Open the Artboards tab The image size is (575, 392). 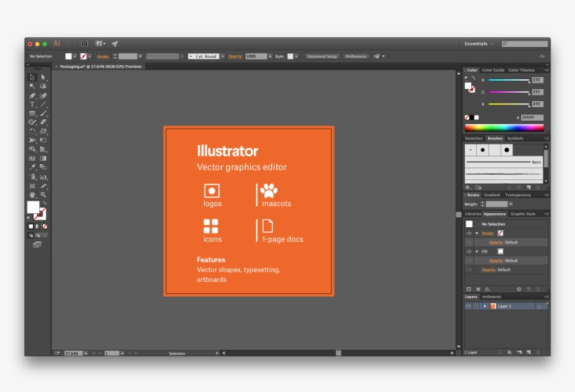492,297
